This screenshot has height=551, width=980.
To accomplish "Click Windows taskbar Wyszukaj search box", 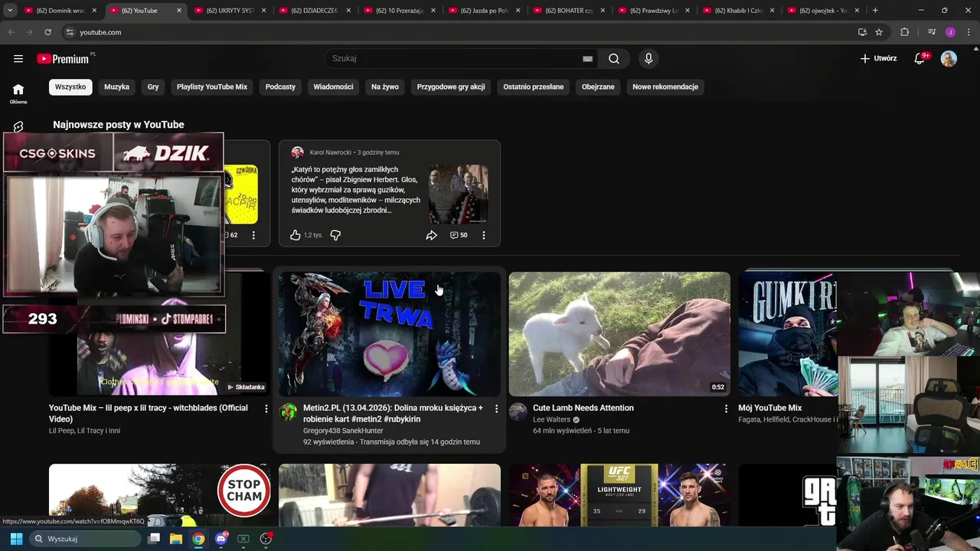I will click(x=86, y=539).
